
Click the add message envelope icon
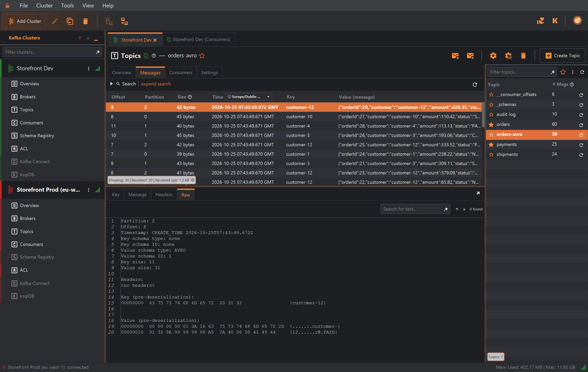(x=455, y=56)
